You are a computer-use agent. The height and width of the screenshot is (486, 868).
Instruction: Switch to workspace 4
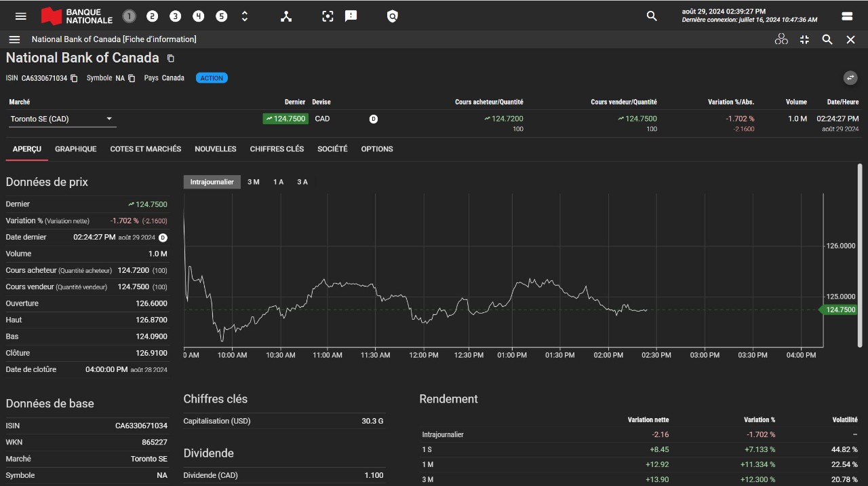pyautogui.click(x=198, y=16)
